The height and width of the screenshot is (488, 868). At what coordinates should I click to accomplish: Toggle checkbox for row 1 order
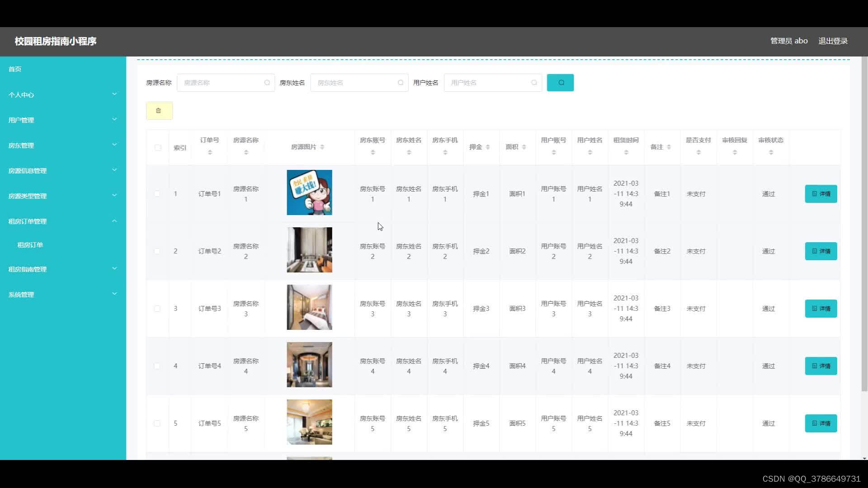157,194
